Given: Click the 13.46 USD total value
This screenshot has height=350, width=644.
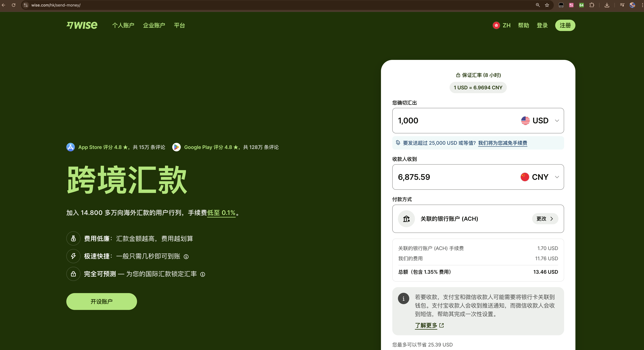Looking at the screenshot, I should click(x=545, y=272).
